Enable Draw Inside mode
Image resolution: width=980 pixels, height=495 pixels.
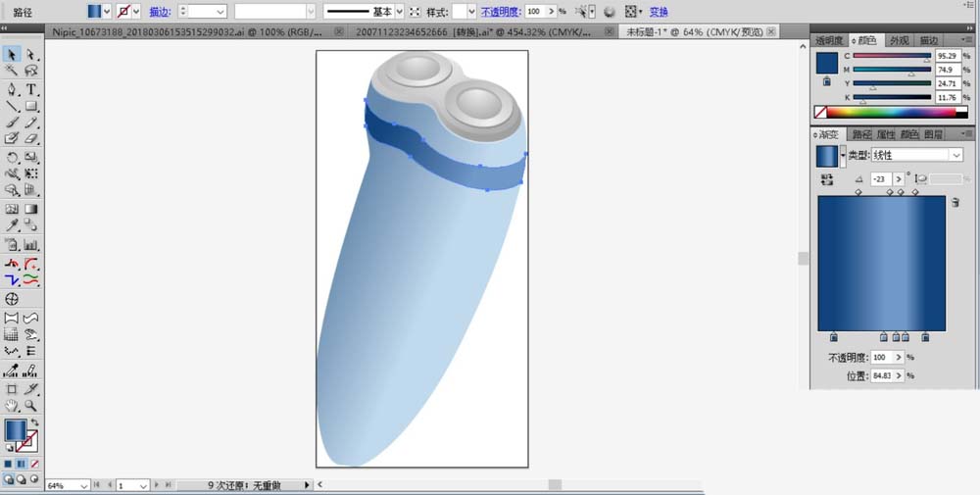point(34,479)
